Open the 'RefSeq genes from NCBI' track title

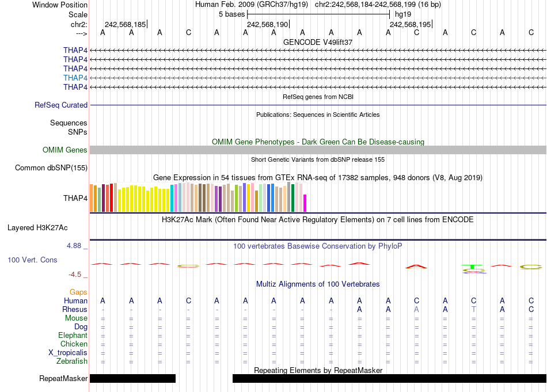tap(318, 97)
